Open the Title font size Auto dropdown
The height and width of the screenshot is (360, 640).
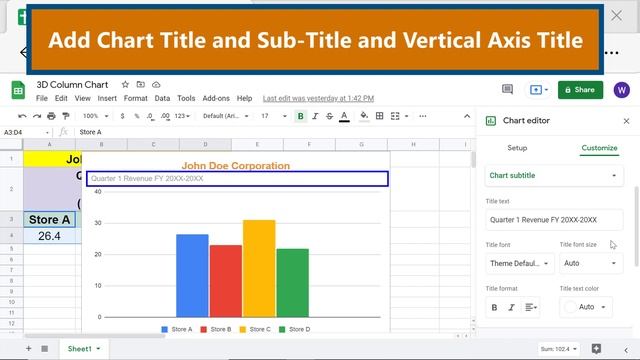tap(591, 263)
